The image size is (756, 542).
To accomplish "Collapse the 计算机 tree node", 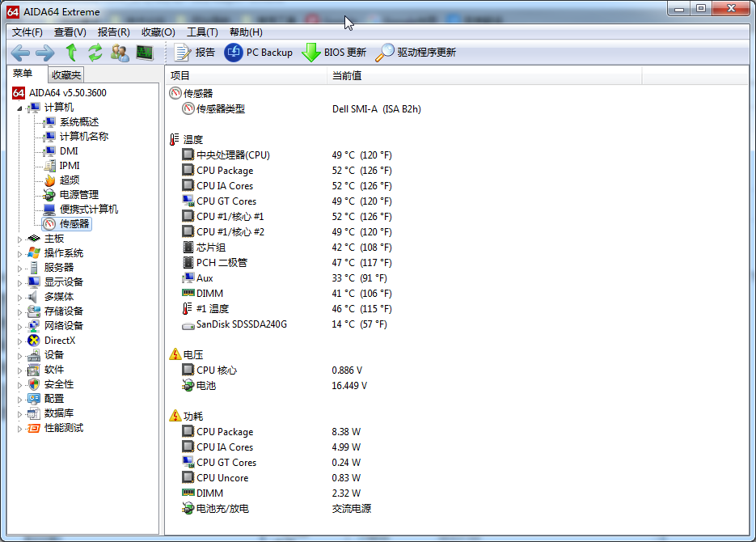I will [19, 108].
